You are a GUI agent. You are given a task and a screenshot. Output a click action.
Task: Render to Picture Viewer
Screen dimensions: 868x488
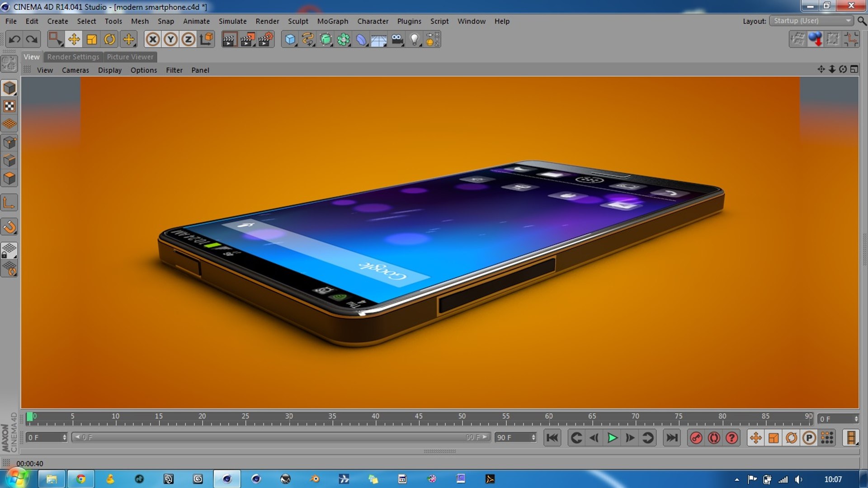pos(247,39)
